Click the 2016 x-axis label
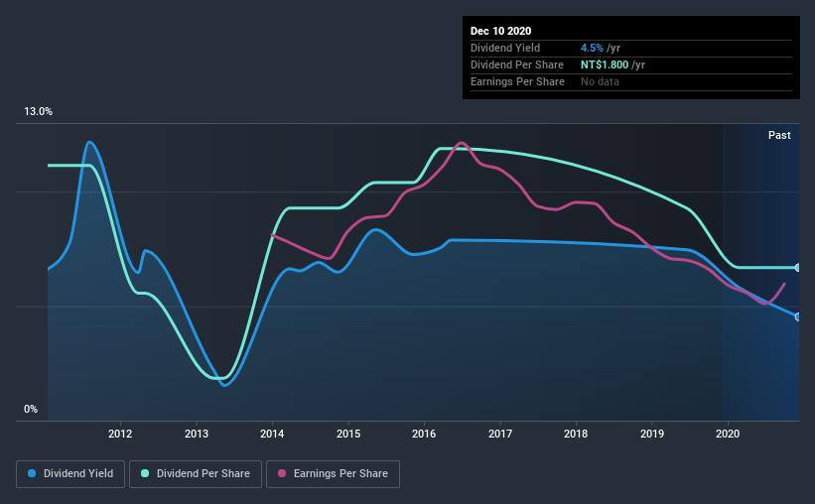 click(x=424, y=434)
